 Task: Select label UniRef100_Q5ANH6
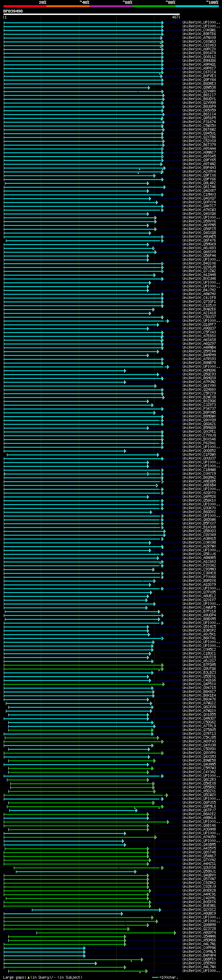(199, 936)
